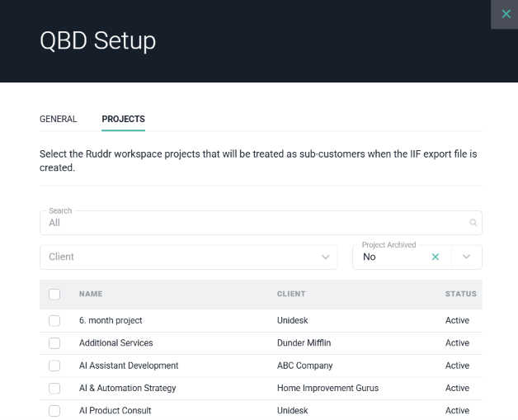
Task: Toggle the select-all checkbox in header
Action: [x=54, y=294]
